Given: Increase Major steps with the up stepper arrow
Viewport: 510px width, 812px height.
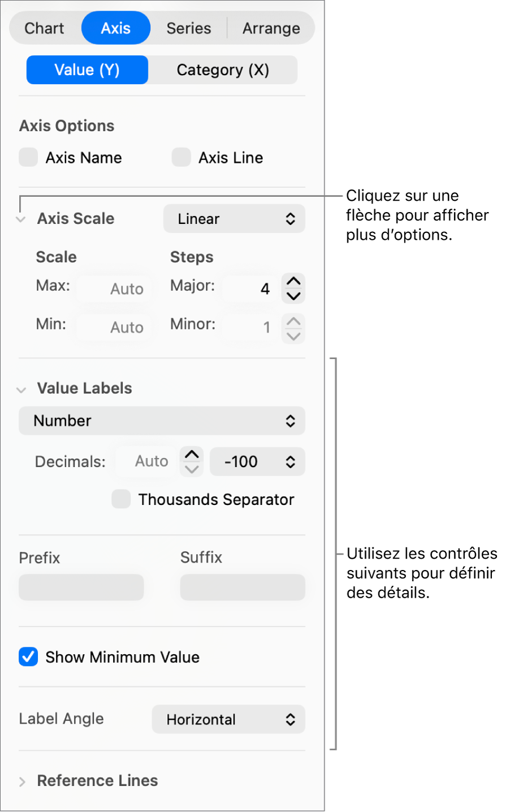Looking at the screenshot, I should [x=293, y=280].
